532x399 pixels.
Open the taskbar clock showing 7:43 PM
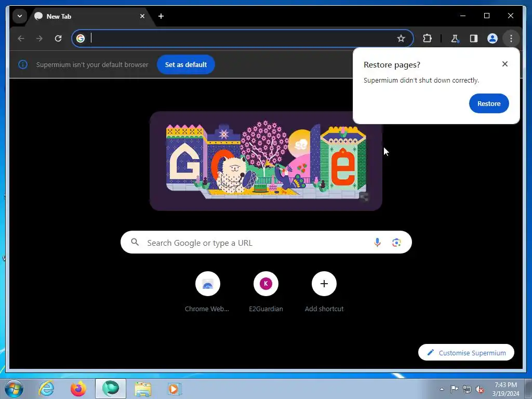(506, 389)
